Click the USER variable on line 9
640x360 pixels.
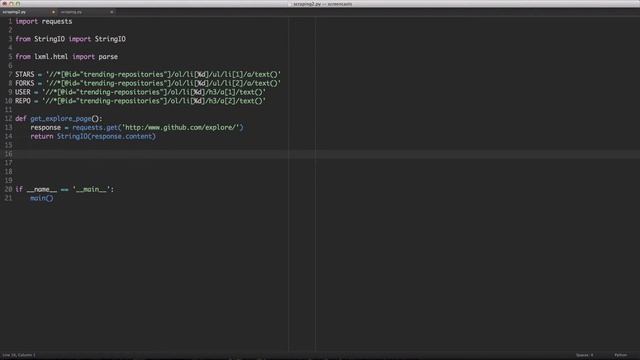pyautogui.click(x=23, y=92)
